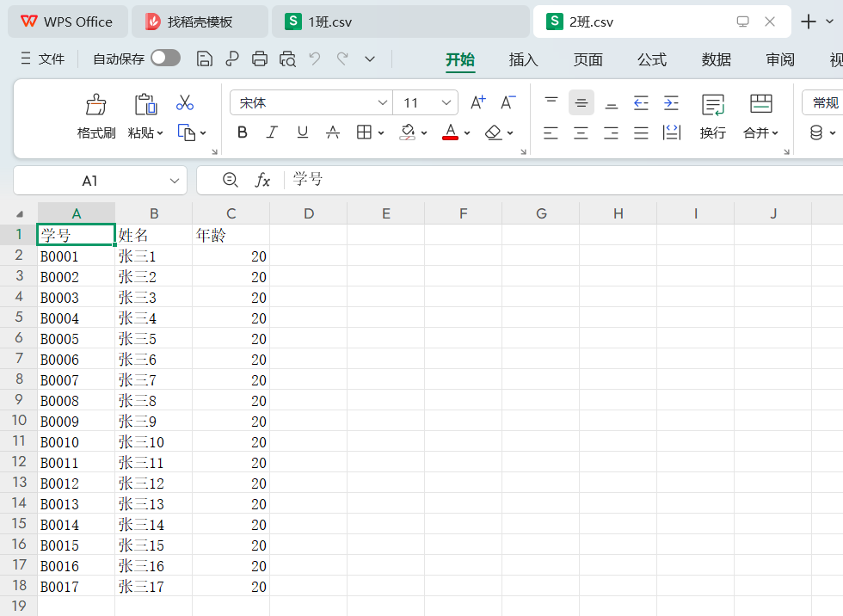
Task: Click the Paste (粘贴) clipboard icon
Action: [145, 104]
